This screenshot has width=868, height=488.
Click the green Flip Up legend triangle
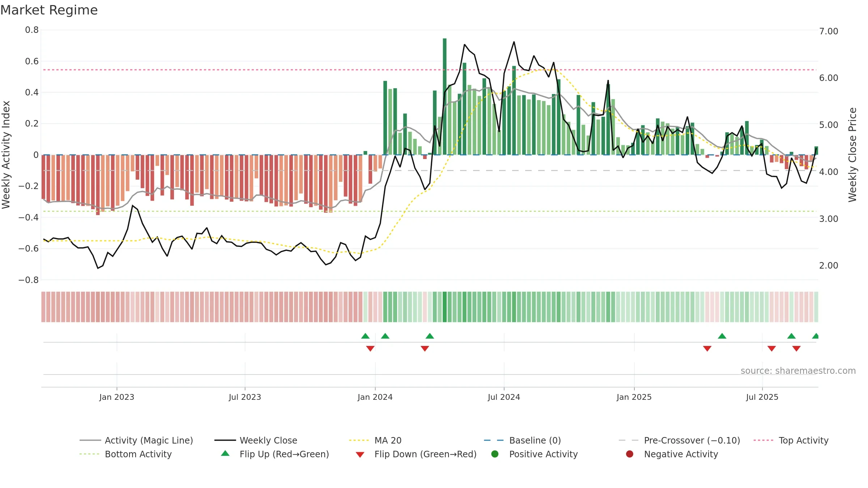(225, 453)
